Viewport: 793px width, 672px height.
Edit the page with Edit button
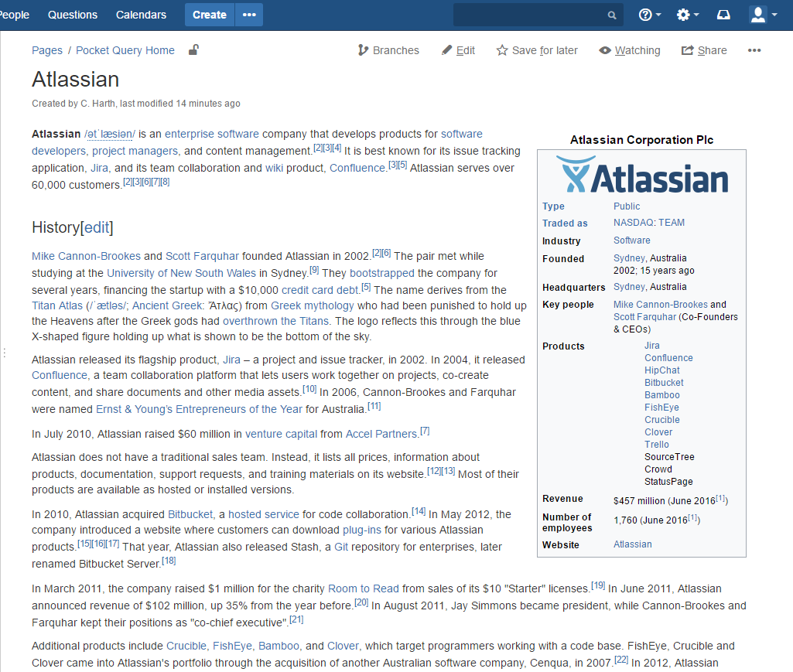click(x=458, y=50)
